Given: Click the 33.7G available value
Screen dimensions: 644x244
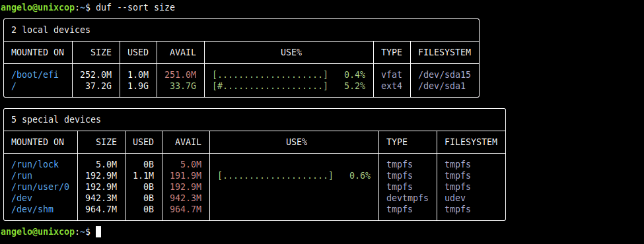Looking at the screenshot, I should click(183, 86).
